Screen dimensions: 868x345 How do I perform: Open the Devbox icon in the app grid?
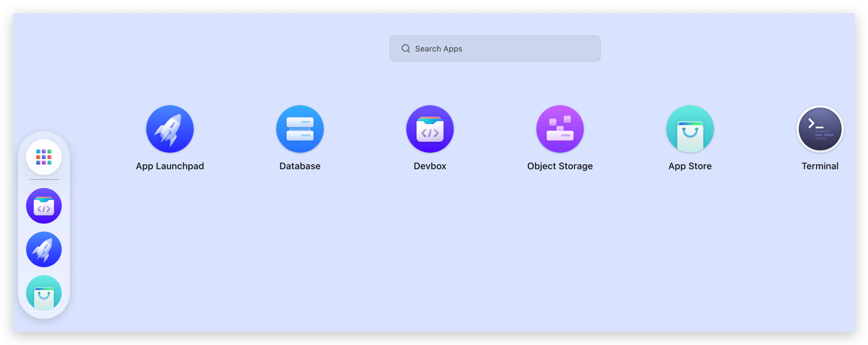pos(430,129)
